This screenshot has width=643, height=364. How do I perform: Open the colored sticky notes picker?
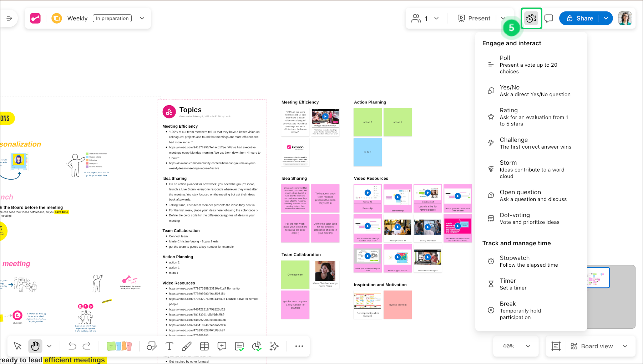coord(119,346)
